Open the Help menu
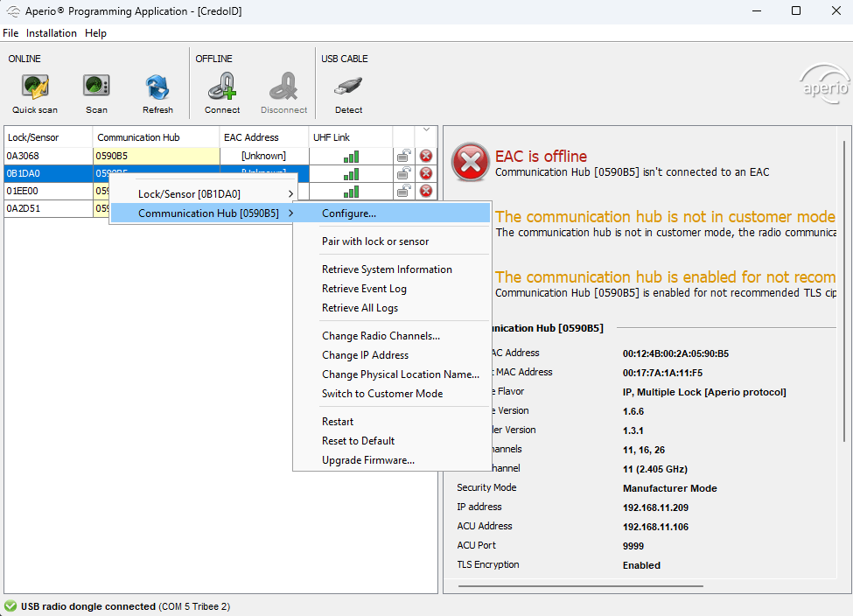853x616 pixels. (95, 33)
